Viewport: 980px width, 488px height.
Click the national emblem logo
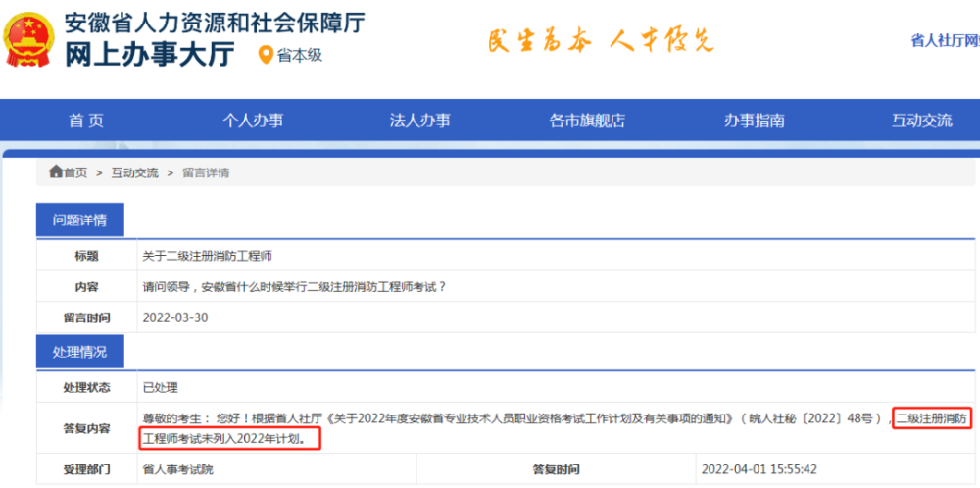(x=28, y=39)
